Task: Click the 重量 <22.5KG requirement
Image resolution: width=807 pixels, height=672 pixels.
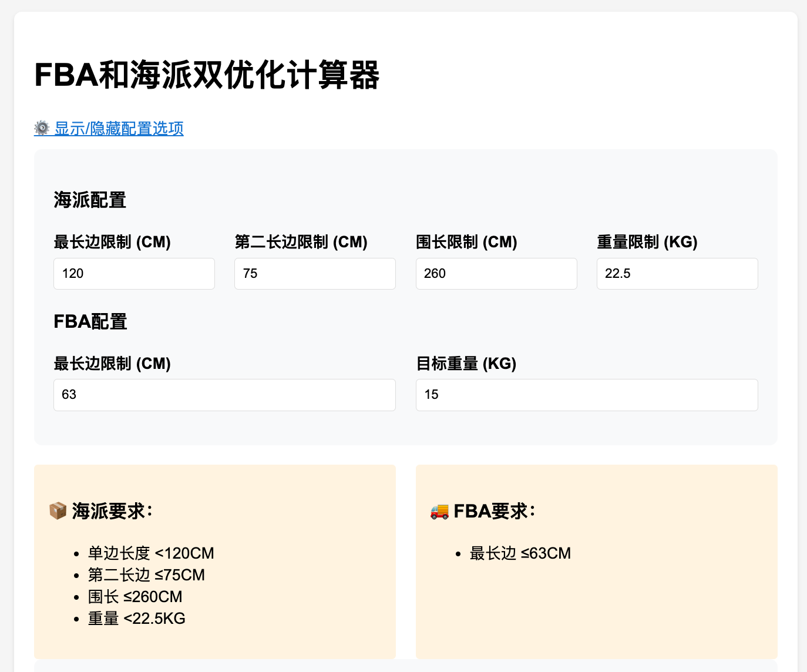Action: [137, 619]
